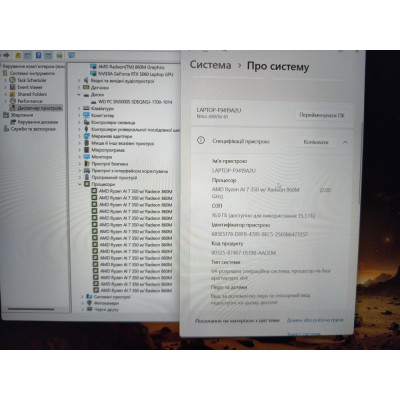400x400 pixels.
Task: Click the NVIDIA GeForce RTX 5060 adapter icon
Action: [93, 74]
